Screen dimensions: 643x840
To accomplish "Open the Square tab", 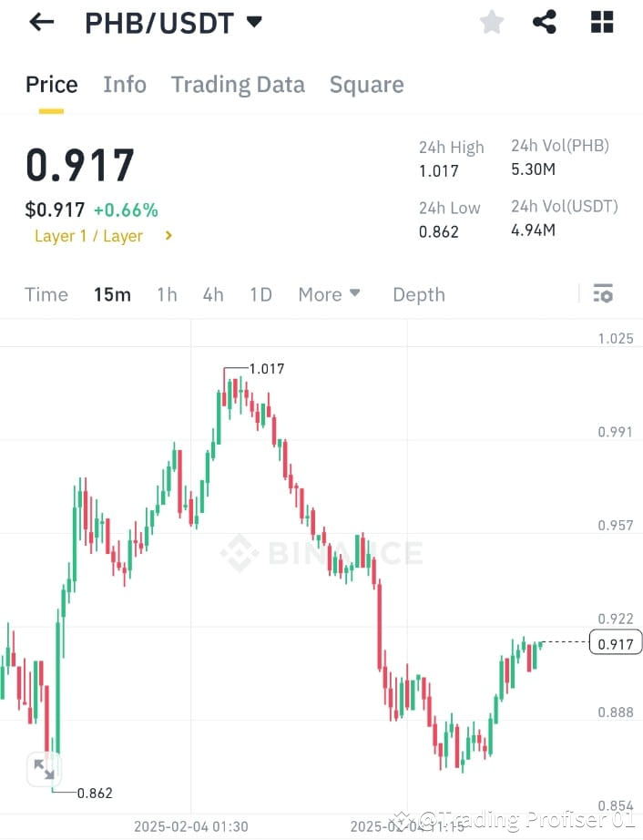I will click(366, 84).
